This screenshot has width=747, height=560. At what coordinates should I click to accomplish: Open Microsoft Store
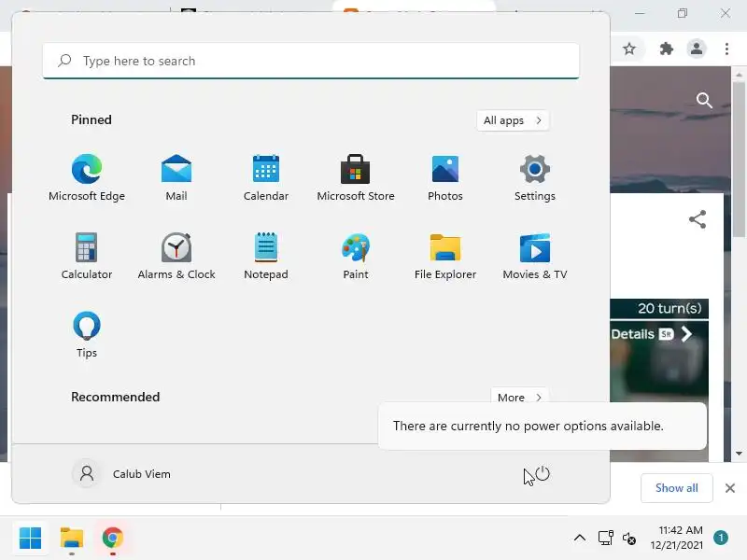tap(356, 177)
